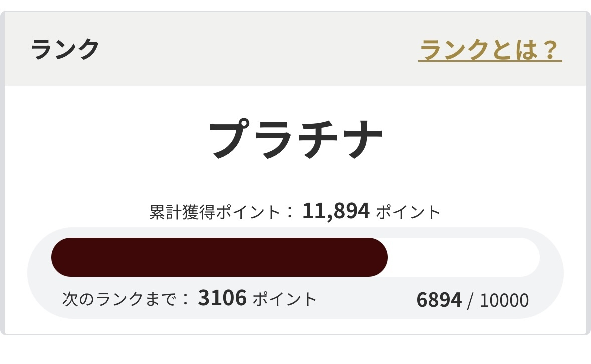Click the 累計獲得ポイント label
The width and height of the screenshot is (591, 364).
[x=215, y=212]
